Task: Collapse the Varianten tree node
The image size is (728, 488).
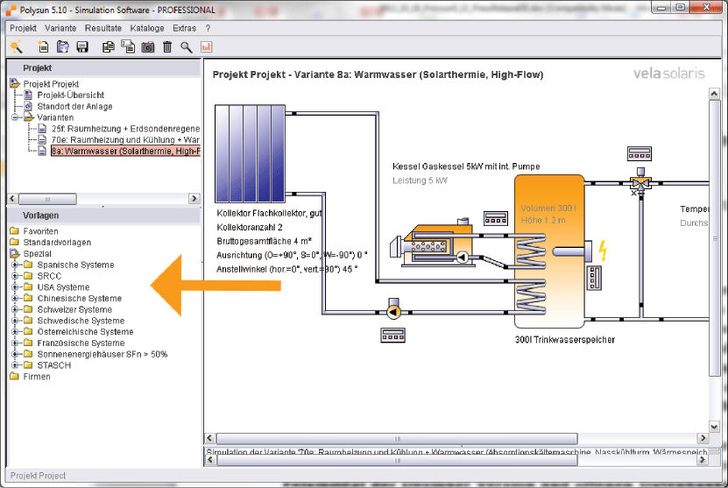Action: 15,118
